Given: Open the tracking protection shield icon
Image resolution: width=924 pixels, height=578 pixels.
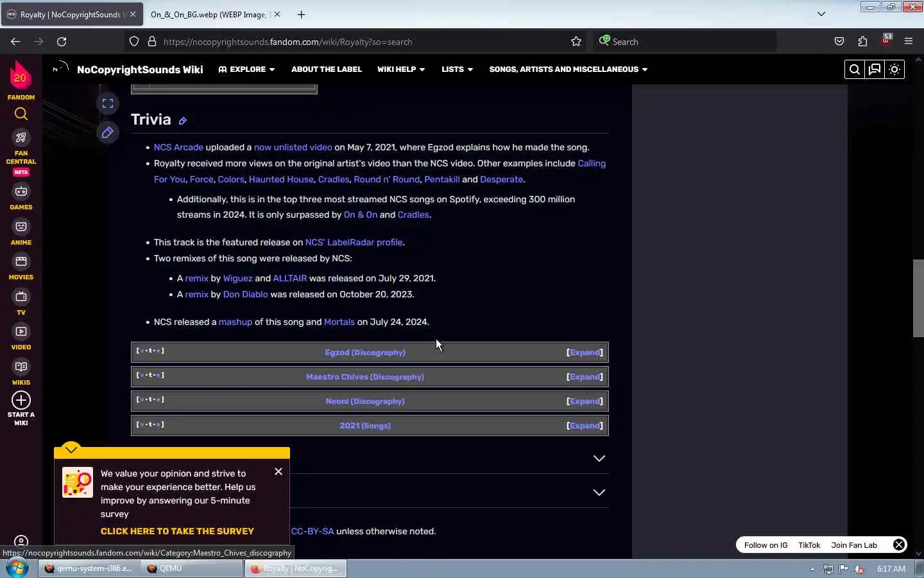Looking at the screenshot, I should click(x=133, y=42).
